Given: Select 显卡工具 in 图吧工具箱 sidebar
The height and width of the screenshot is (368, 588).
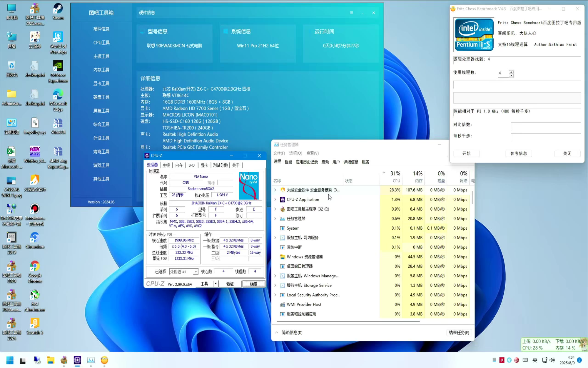Looking at the screenshot, I should point(101,83).
